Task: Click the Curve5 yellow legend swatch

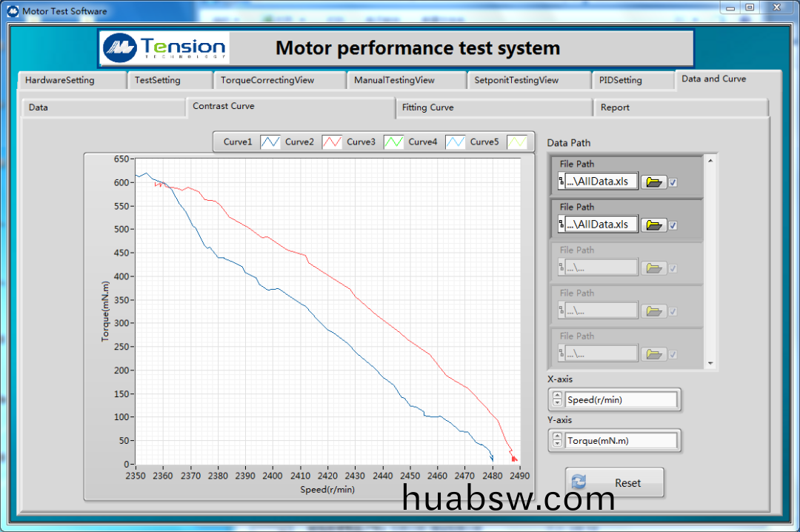Action: point(516,142)
